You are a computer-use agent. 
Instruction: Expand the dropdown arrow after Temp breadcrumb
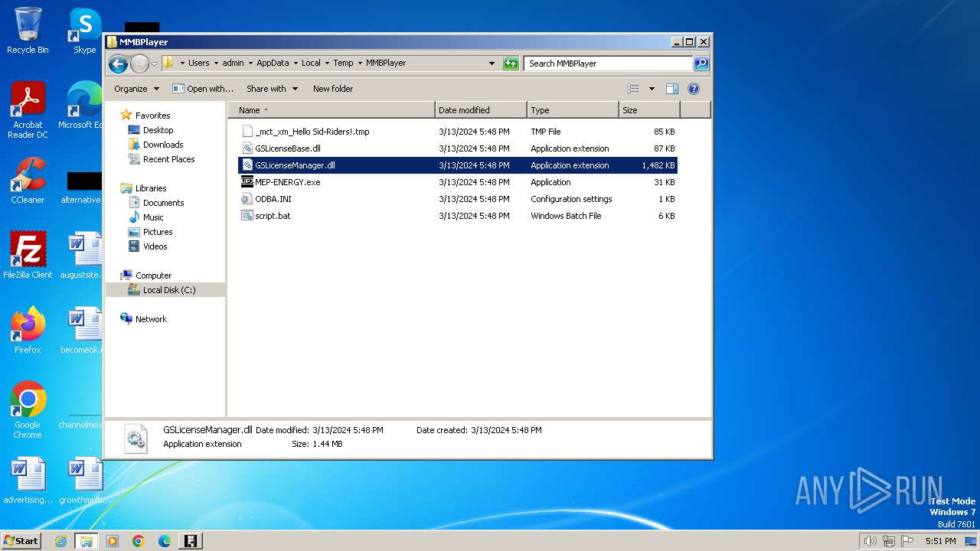click(359, 64)
